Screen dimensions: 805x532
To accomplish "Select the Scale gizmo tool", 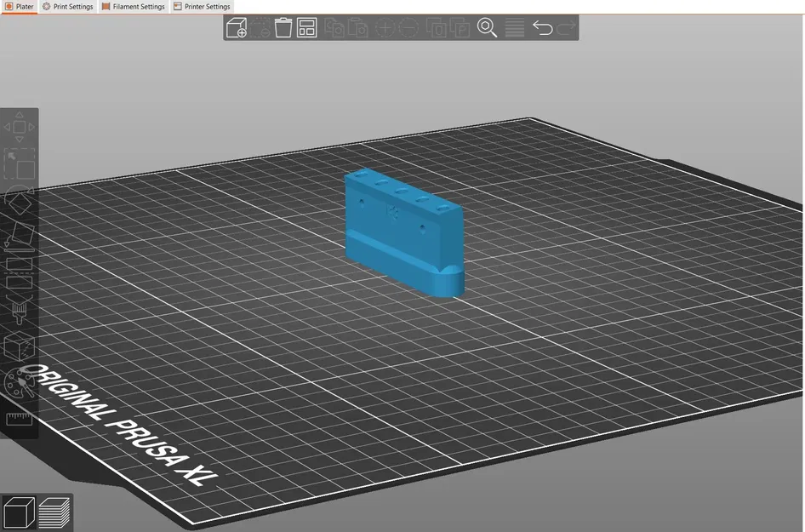I will 20,163.
